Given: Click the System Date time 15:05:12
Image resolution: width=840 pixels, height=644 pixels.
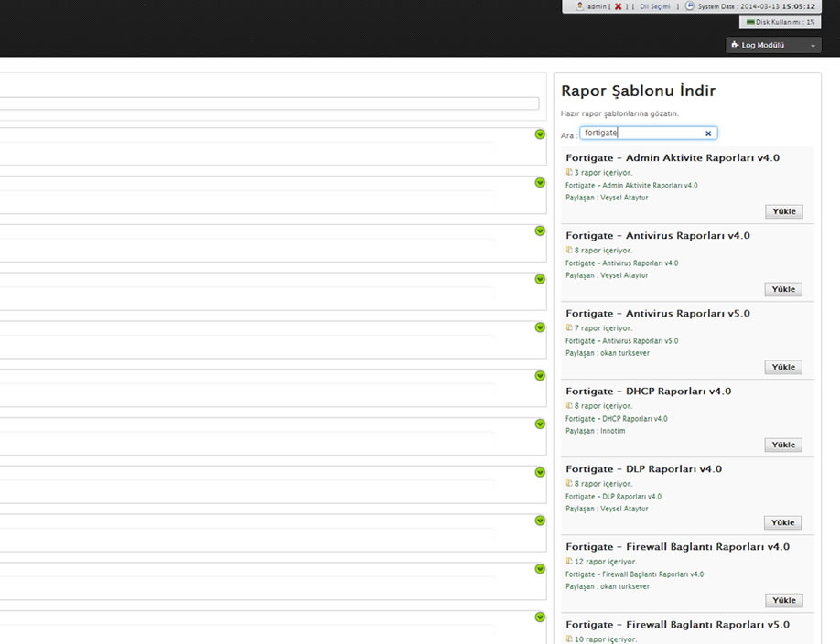Looking at the screenshot, I should coord(798,6).
